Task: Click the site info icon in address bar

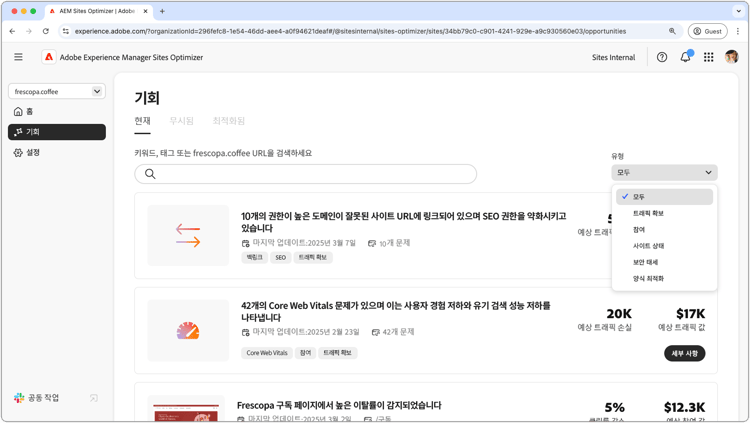Action: (66, 31)
